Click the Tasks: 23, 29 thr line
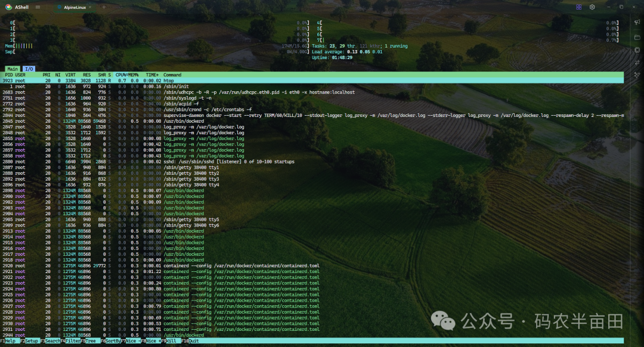This screenshot has height=347, width=644. pos(360,46)
